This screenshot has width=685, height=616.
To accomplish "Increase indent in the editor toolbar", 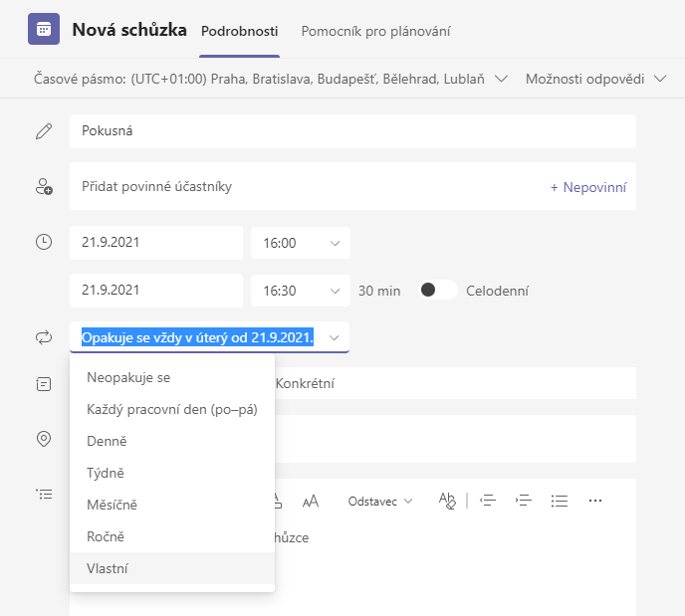I will click(x=524, y=501).
